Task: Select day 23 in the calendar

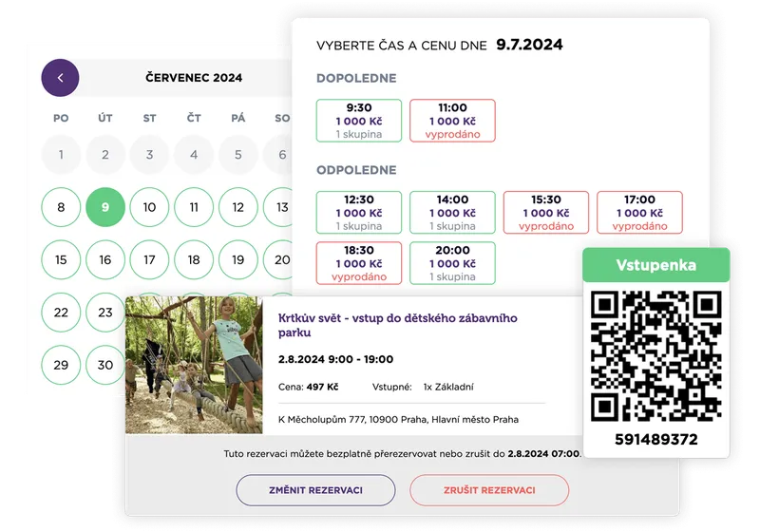Action: 105,313
